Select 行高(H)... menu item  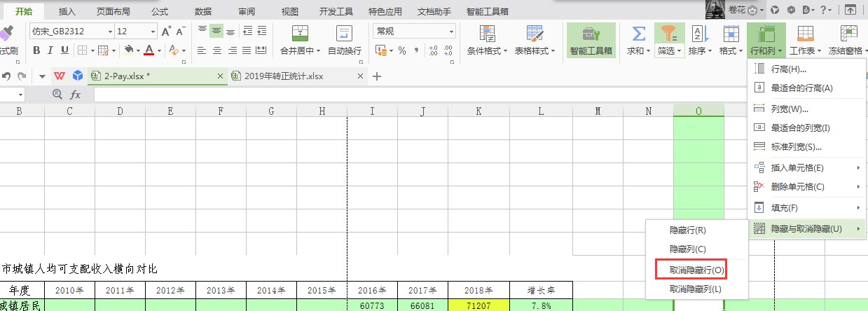click(807, 69)
